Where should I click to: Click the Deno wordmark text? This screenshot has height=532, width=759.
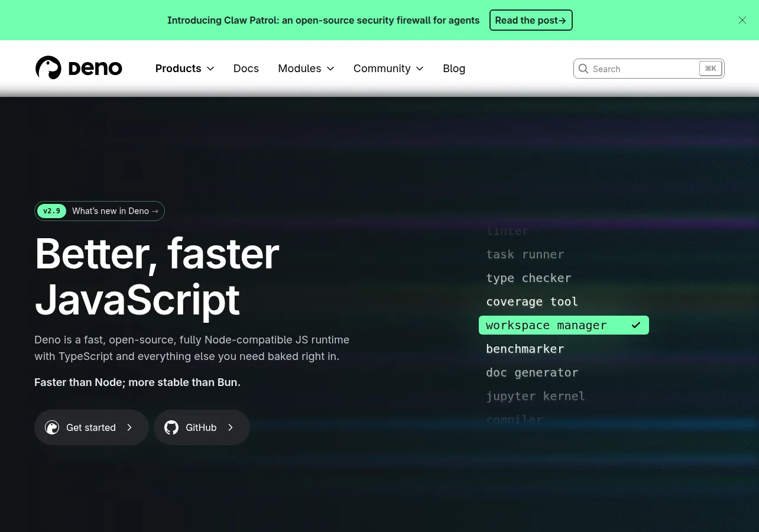point(95,69)
